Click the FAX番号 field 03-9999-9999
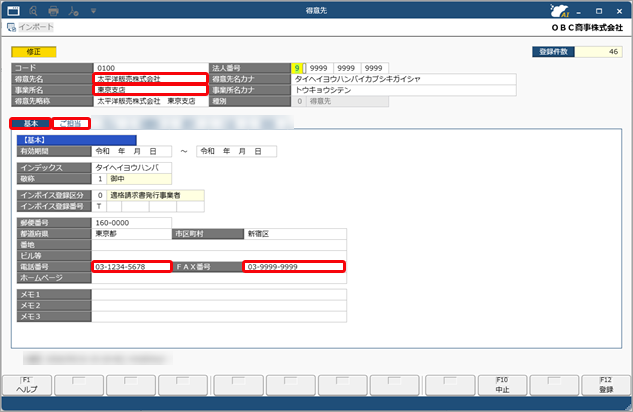Viewport: 633px width, 412px height. point(294,267)
